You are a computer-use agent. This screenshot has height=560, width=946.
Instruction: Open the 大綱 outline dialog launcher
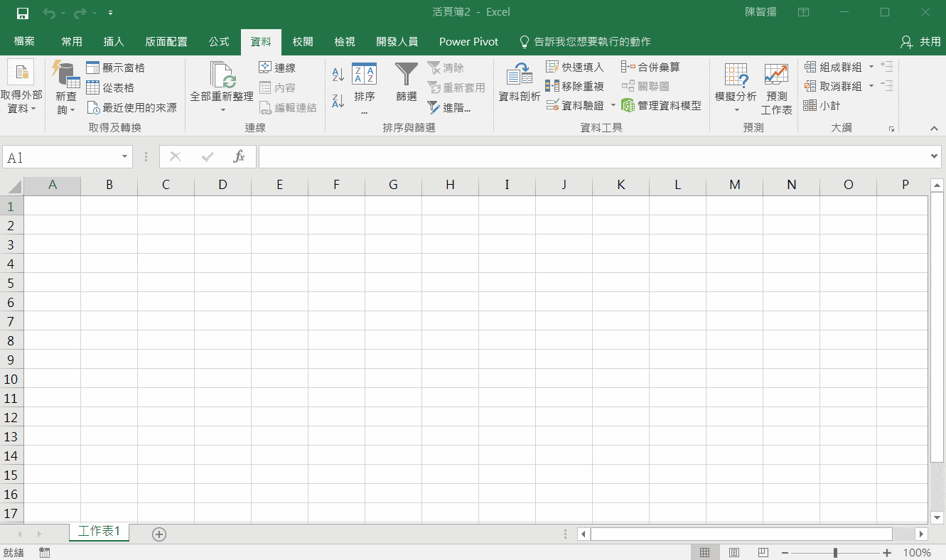tap(891, 129)
